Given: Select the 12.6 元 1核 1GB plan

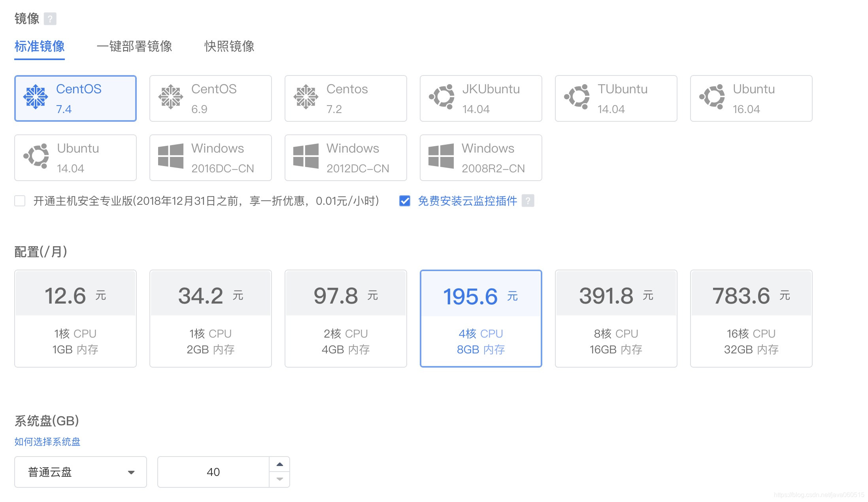Looking at the screenshot, I should [x=75, y=319].
